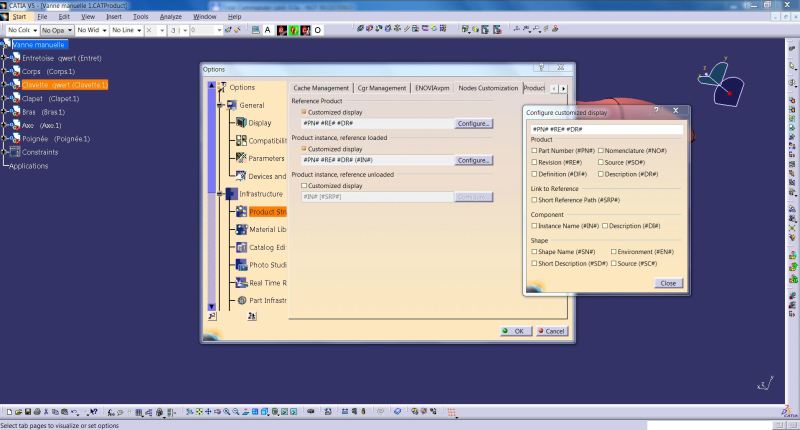Enable Customized display for reference unloaded
Viewport: 800px width, 430px height.
pos(304,186)
